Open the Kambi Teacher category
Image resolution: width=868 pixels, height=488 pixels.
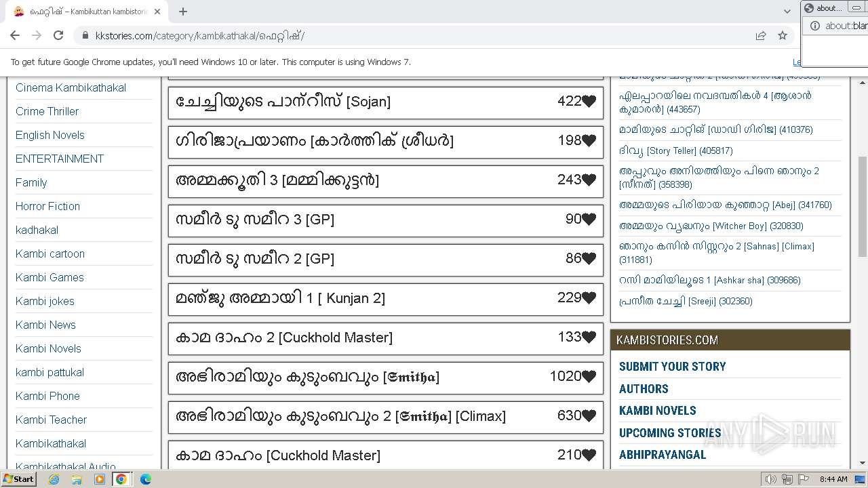point(51,420)
